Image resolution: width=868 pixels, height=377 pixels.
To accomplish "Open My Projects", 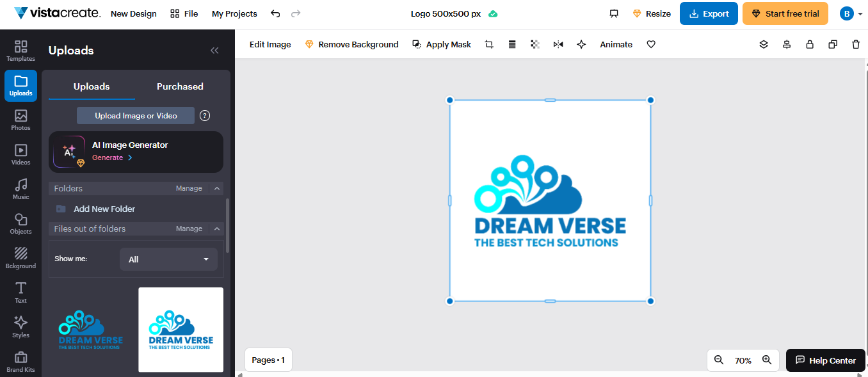I will 234,13.
